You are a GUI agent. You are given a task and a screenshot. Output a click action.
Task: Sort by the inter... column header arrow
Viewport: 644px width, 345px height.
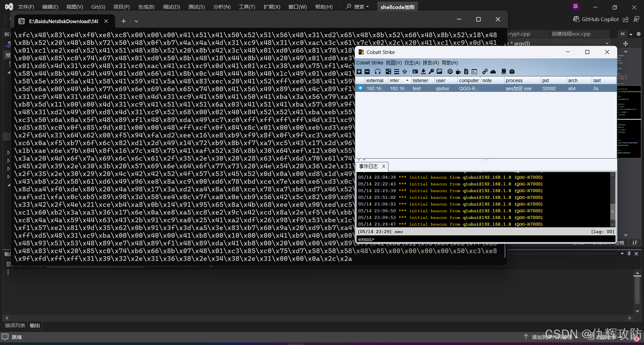(407, 80)
